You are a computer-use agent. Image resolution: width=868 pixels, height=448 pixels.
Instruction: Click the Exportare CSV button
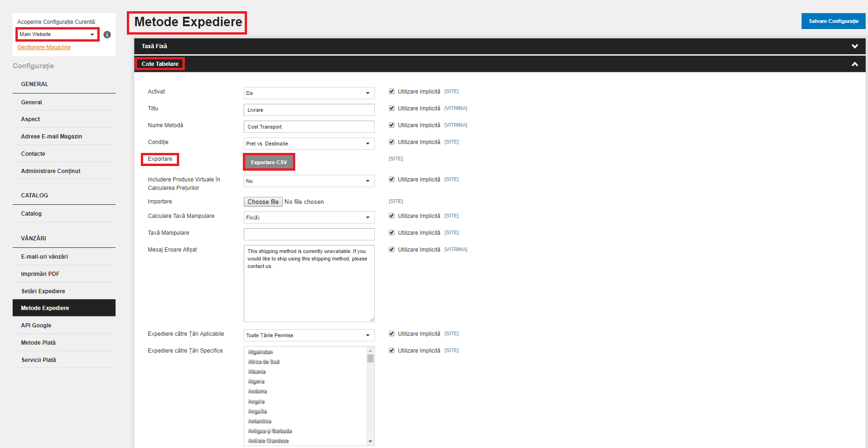(269, 162)
